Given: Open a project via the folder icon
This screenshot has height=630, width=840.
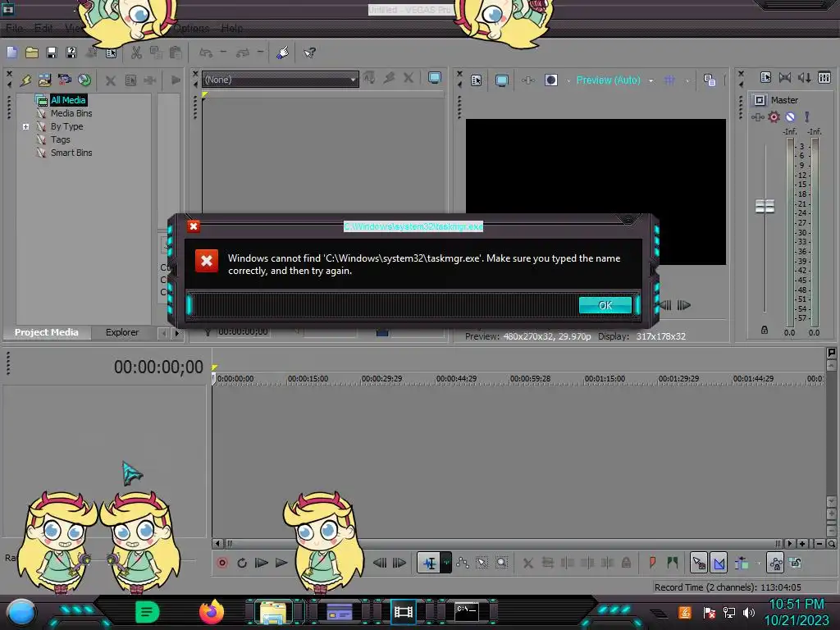Looking at the screenshot, I should point(32,52).
